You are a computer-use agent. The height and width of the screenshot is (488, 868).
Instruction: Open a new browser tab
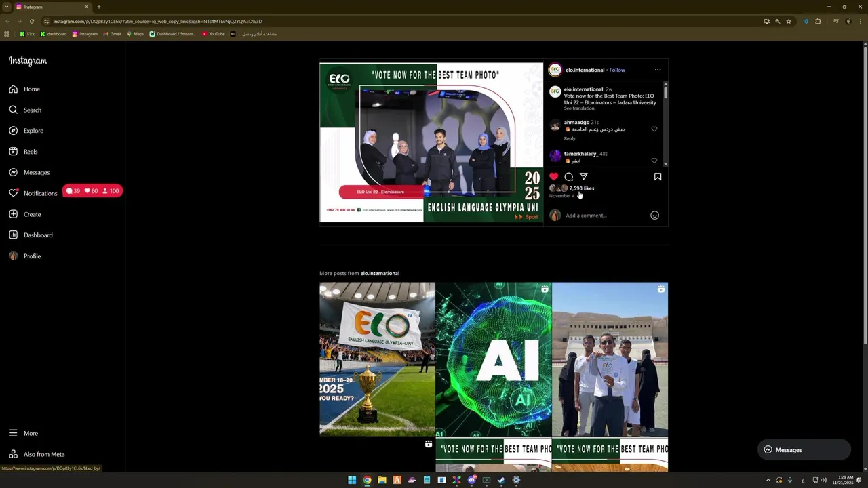98,7
